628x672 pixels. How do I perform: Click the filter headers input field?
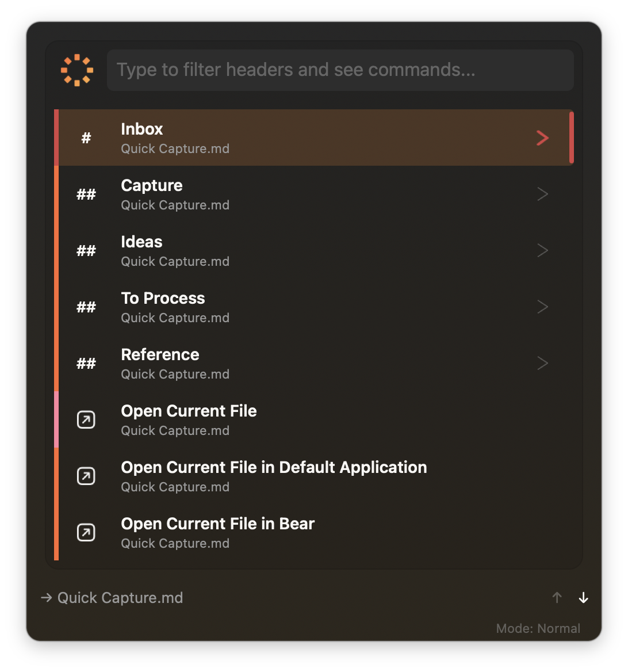(x=340, y=70)
